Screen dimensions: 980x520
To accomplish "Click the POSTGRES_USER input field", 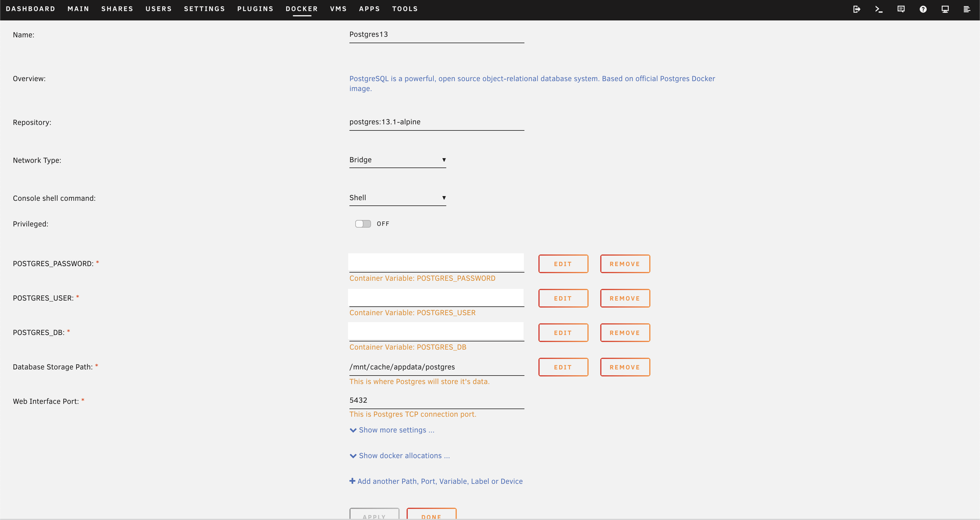I will (436, 297).
